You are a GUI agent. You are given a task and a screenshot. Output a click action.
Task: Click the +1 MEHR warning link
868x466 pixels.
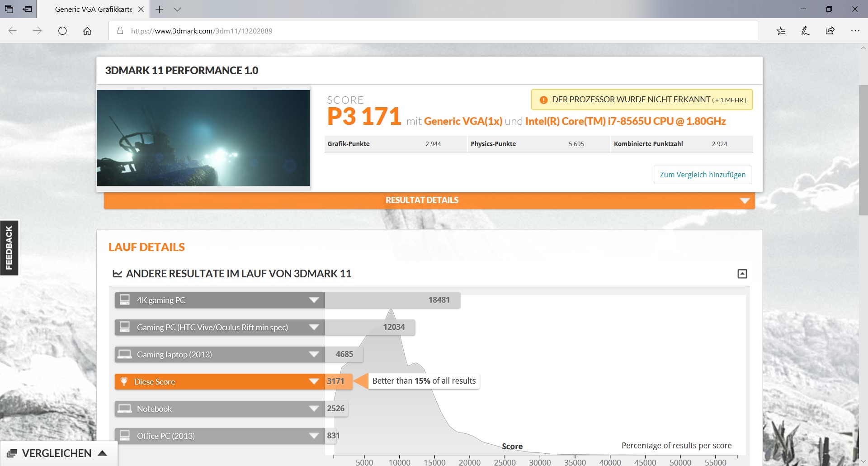pos(730,100)
